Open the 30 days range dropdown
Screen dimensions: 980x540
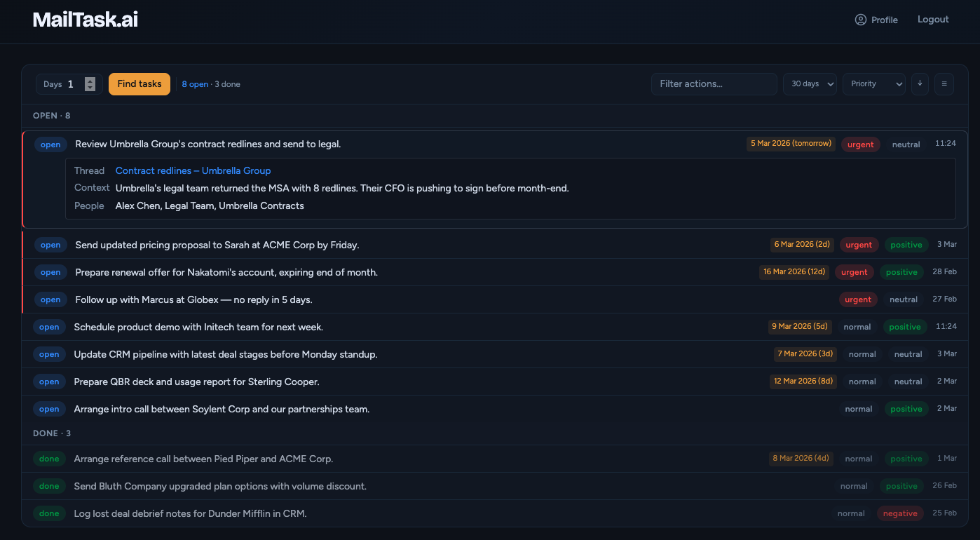(x=810, y=83)
